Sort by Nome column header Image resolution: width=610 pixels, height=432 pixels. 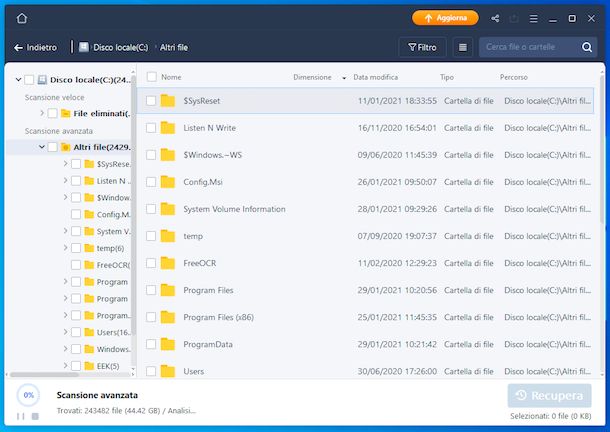(x=171, y=77)
